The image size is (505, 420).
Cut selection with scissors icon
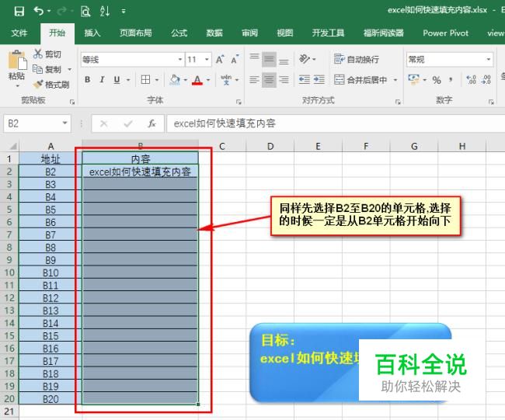click(38, 54)
